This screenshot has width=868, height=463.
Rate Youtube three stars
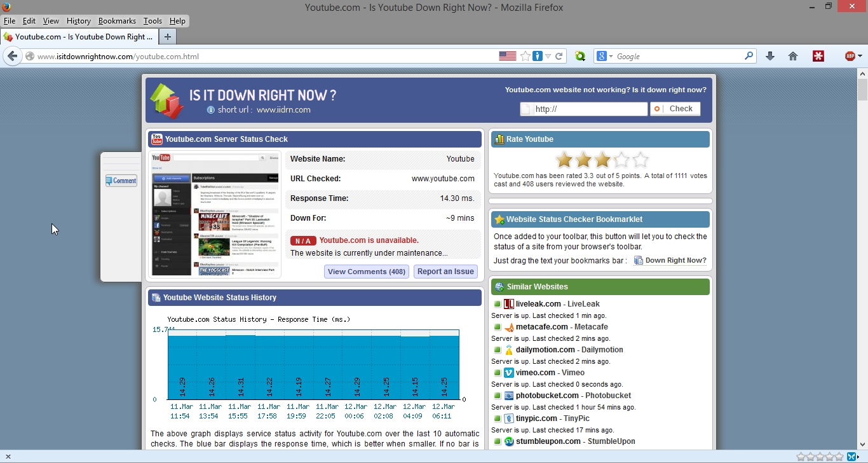tap(602, 160)
